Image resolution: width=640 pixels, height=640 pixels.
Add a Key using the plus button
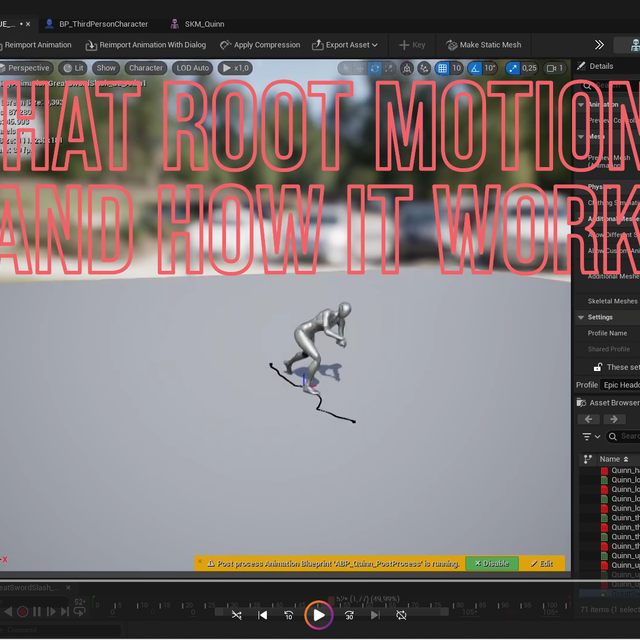[412, 45]
